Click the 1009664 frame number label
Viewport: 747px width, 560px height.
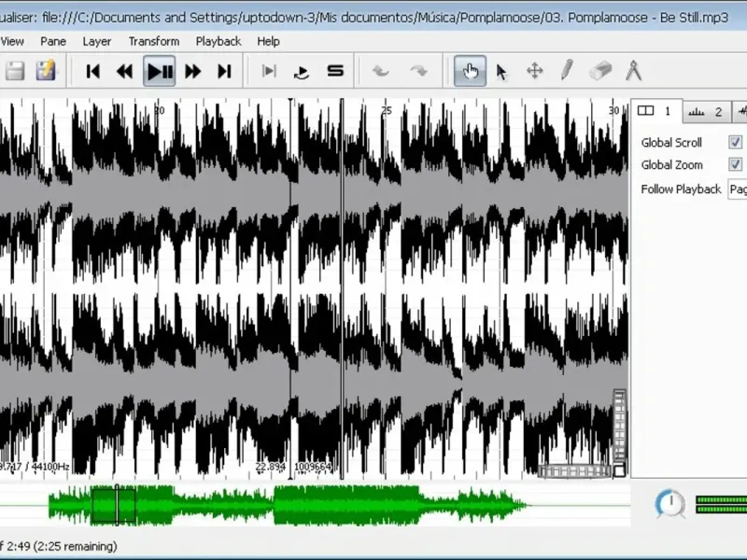tap(313, 467)
